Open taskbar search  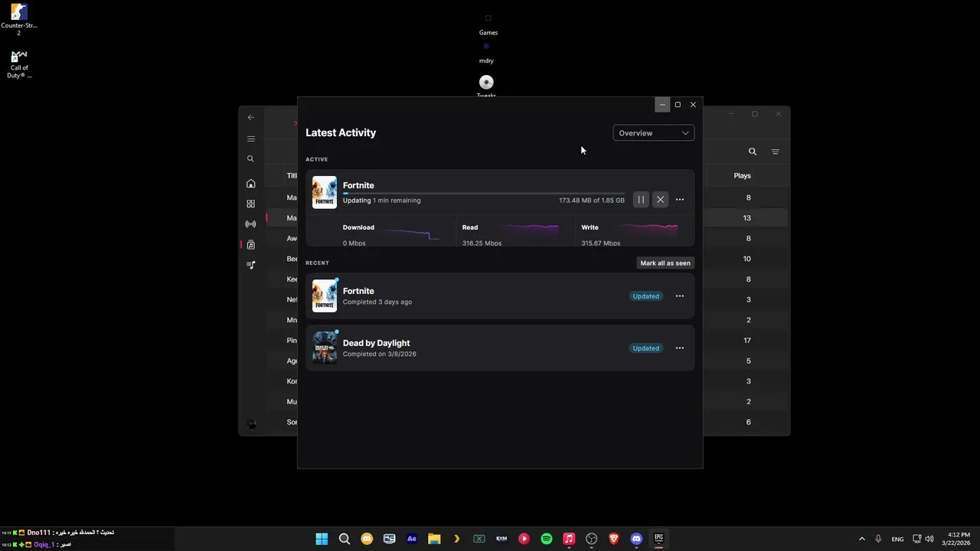pyautogui.click(x=345, y=539)
